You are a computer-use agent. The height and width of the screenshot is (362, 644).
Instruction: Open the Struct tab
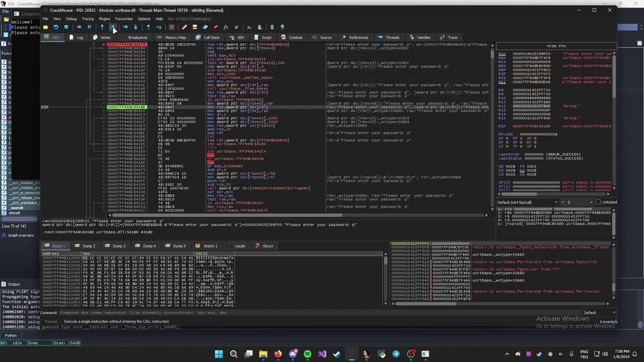click(x=264, y=246)
